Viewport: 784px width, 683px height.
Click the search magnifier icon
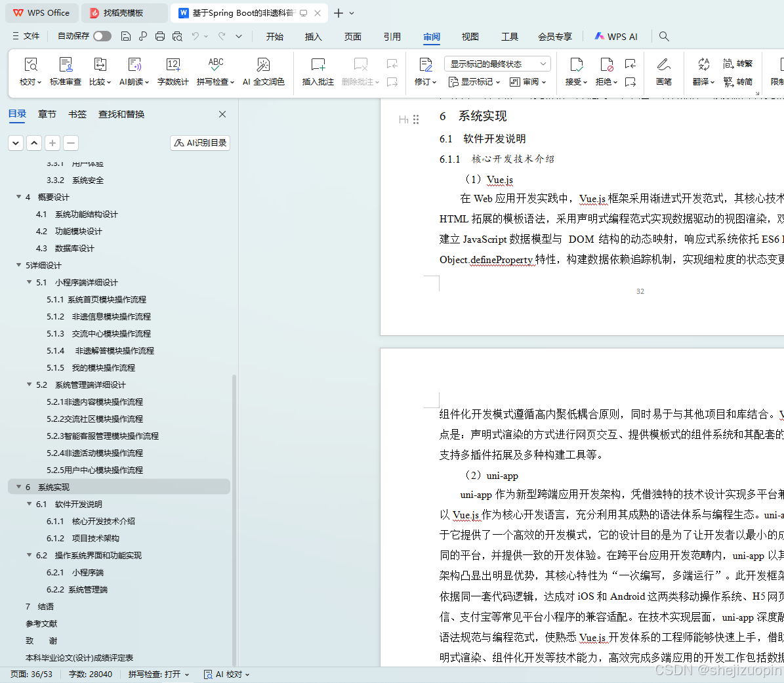664,36
